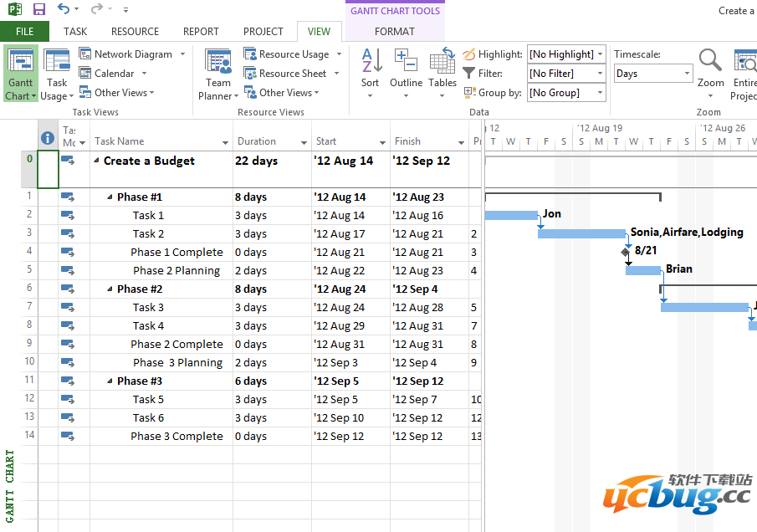Open Duration column filter arrow

click(304, 142)
